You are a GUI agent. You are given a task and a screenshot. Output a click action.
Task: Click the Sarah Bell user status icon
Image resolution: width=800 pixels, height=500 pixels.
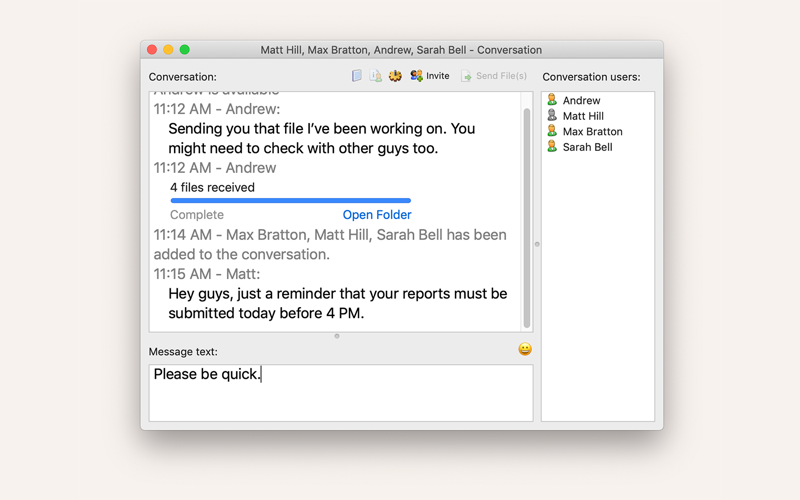[x=552, y=146]
